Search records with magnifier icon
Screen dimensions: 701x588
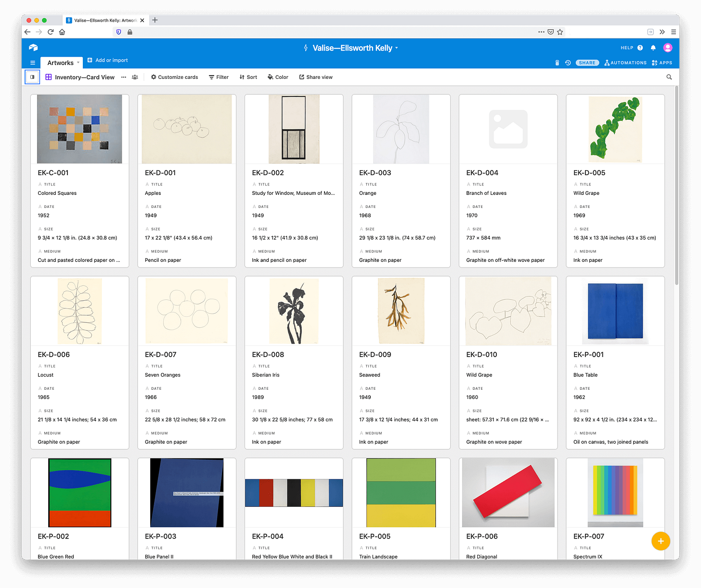point(669,77)
